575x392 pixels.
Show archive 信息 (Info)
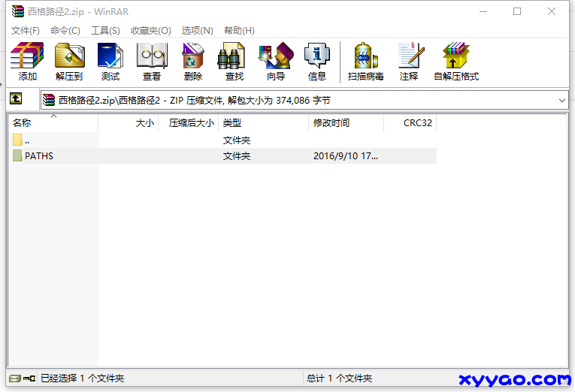(317, 61)
